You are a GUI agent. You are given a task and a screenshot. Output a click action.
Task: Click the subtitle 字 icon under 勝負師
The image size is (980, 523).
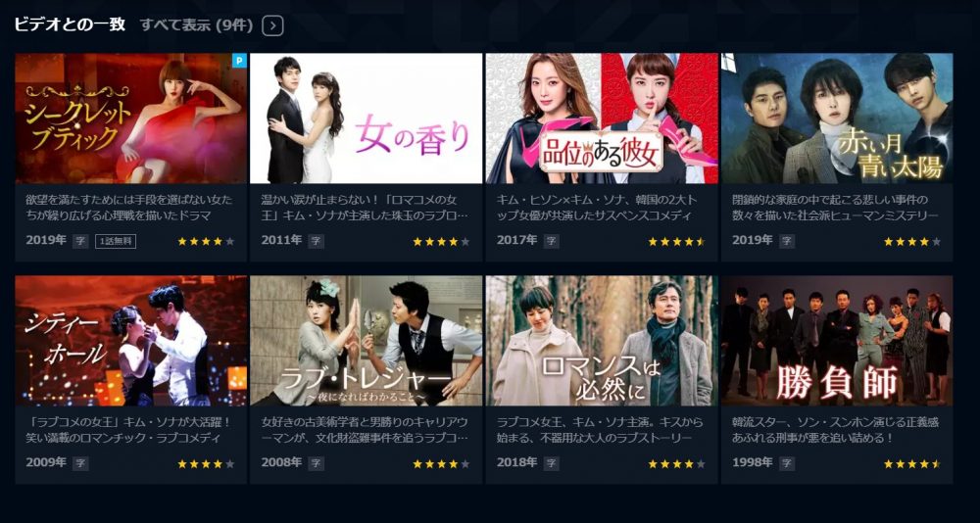[786, 463]
